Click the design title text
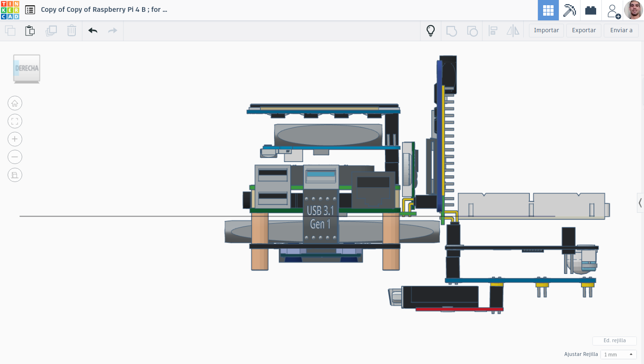 104,9
